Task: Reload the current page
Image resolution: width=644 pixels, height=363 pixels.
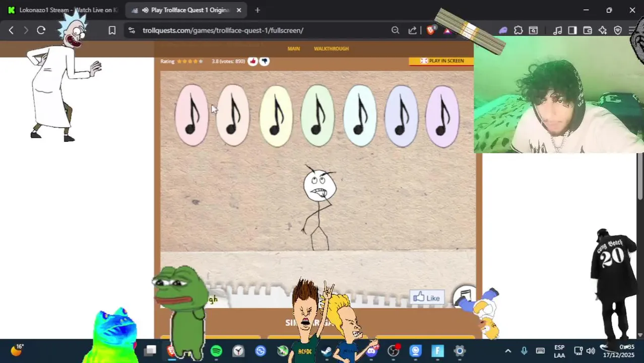Action: tap(41, 30)
